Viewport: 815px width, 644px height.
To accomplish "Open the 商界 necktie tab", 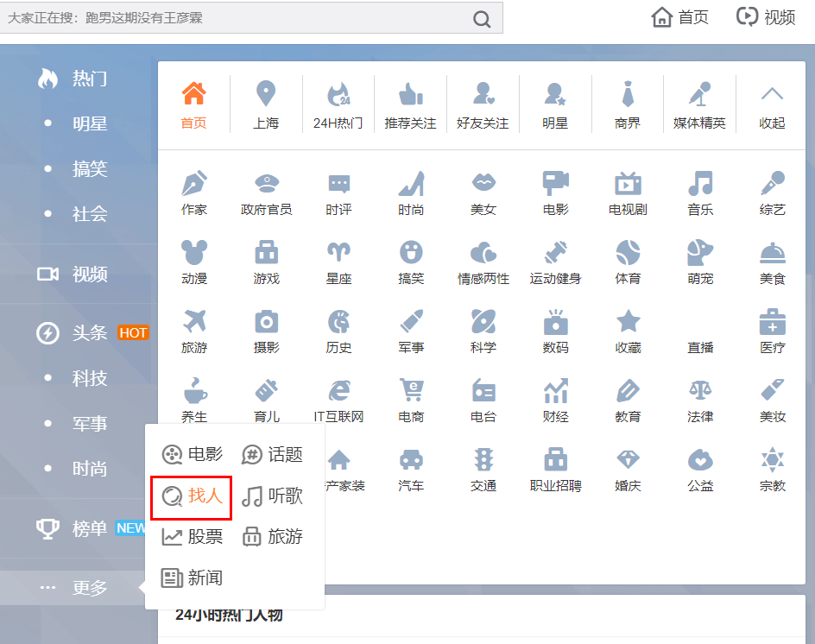I will click(x=628, y=105).
